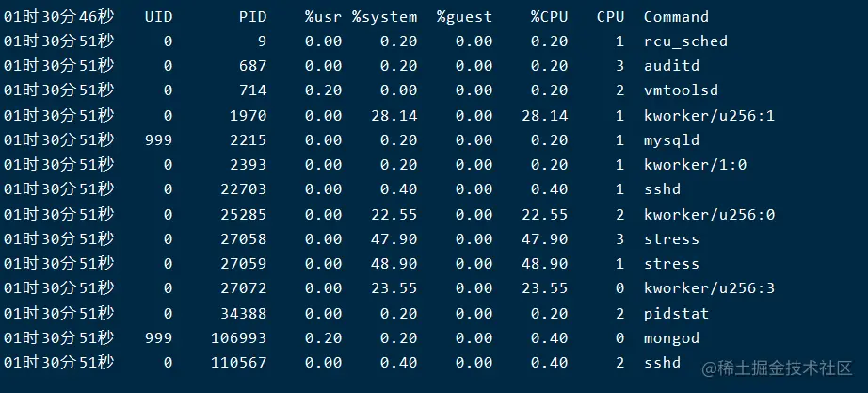This screenshot has height=393, width=868.
Task: Click the 稀土掘金技术社区 watermark
Action: coord(777,368)
